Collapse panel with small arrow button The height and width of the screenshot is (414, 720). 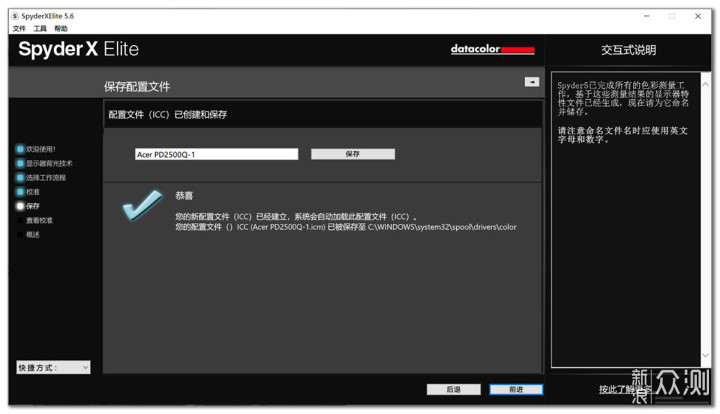pyautogui.click(x=532, y=82)
